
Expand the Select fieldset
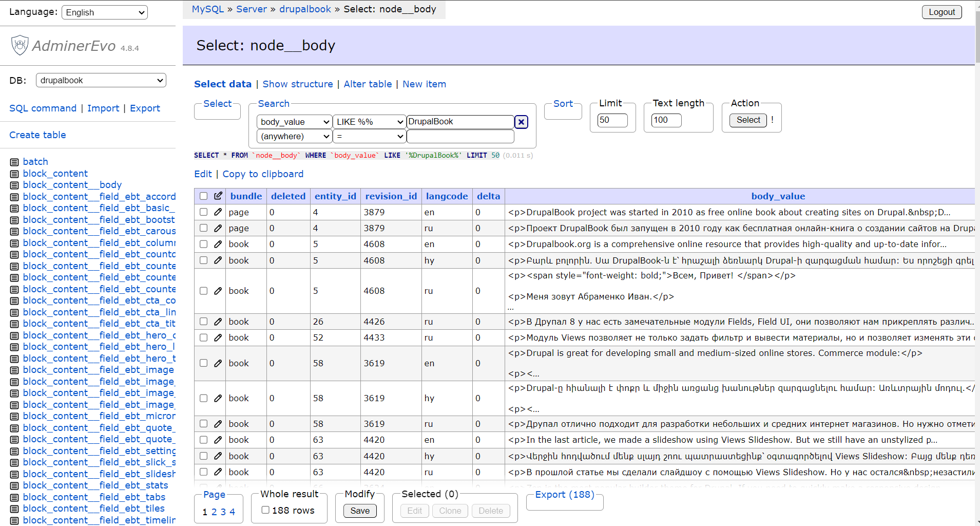coord(218,103)
